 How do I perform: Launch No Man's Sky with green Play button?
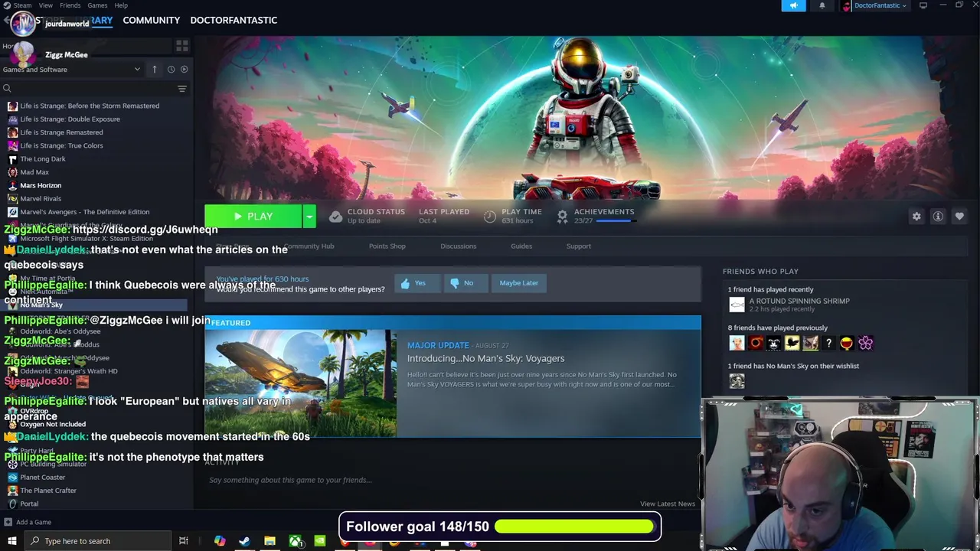coord(253,217)
